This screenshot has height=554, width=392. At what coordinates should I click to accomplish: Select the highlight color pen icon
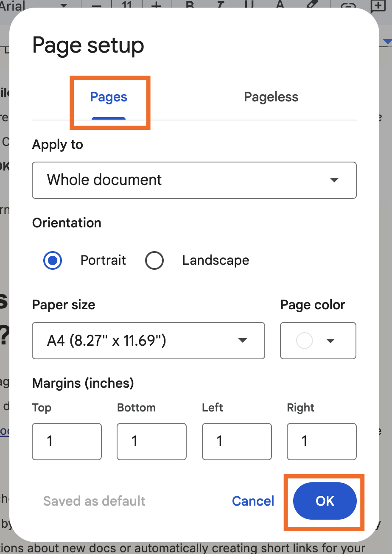point(311,4)
